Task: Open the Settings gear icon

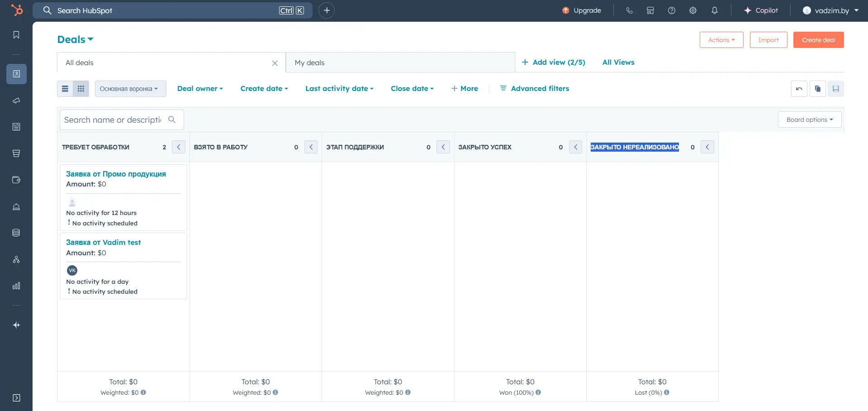Action: 693,10
